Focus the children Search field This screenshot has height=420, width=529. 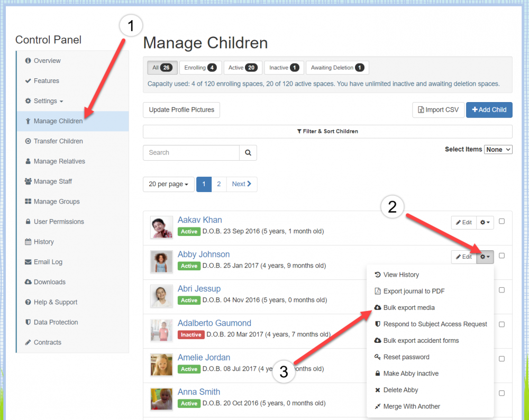click(x=191, y=153)
